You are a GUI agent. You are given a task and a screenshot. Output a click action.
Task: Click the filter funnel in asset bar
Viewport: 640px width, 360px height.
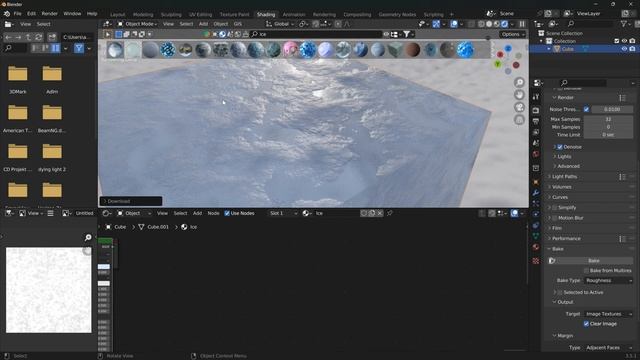(x=407, y=34)
